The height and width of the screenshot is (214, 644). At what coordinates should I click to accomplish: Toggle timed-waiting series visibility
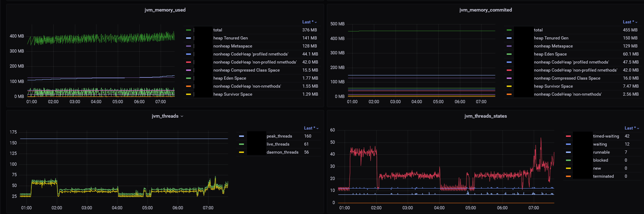pos(606,136)
